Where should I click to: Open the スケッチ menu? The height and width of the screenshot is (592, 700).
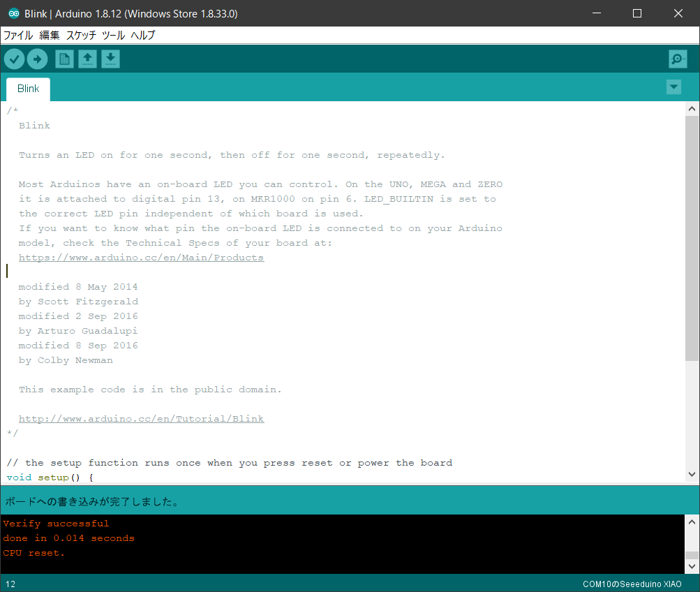point(81,36)
